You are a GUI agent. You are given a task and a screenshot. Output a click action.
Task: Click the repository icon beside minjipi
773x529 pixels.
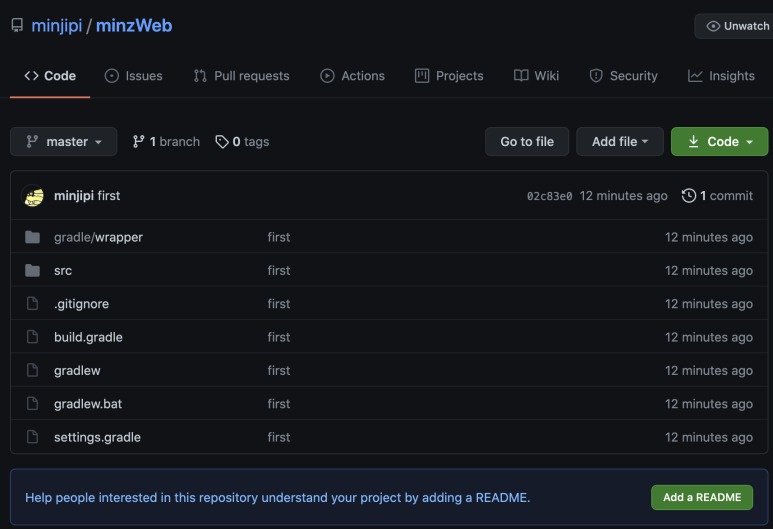point(17,25)
